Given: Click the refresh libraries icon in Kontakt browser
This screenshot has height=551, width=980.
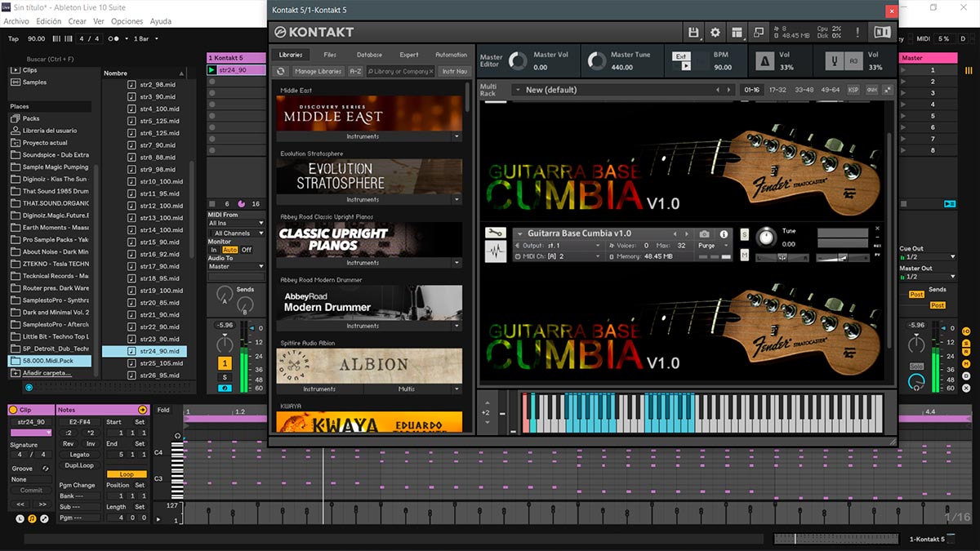Looking at the screenshot, I should 280,72.
